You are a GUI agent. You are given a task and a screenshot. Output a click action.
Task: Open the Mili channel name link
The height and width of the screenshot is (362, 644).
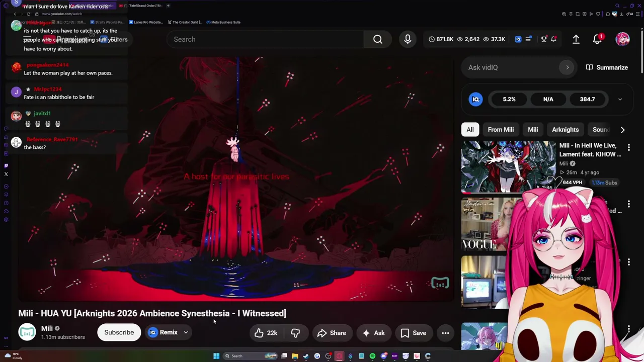pyautogui.click(x=47, y=328)
